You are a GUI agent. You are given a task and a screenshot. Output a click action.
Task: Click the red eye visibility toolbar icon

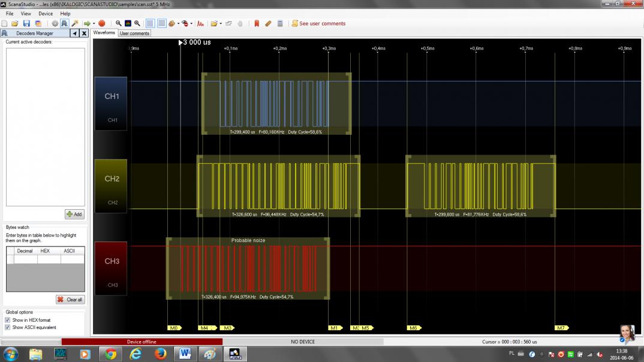coord(185,23)
